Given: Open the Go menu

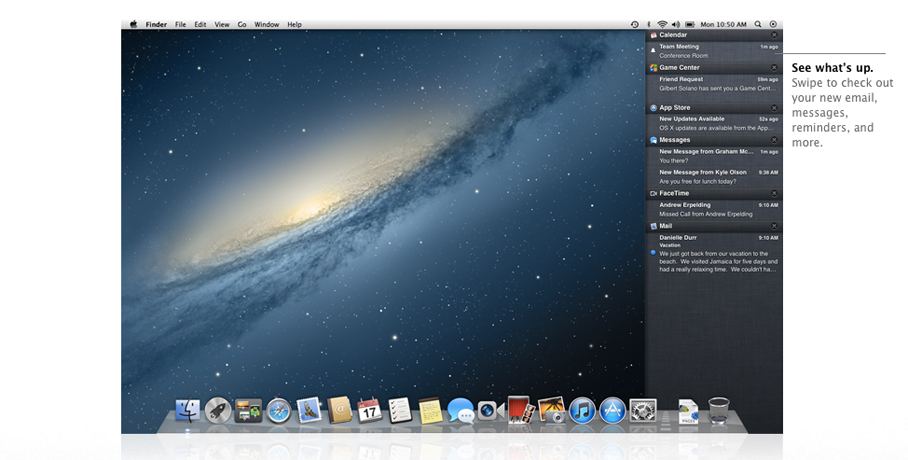Looking at the screenshot, I should [x=242, y=24].
